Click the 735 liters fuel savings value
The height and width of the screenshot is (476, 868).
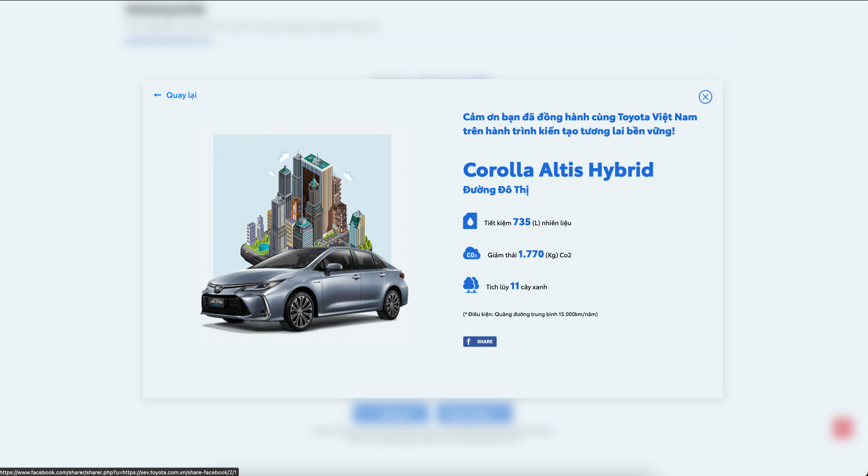(x=522, y=222)
